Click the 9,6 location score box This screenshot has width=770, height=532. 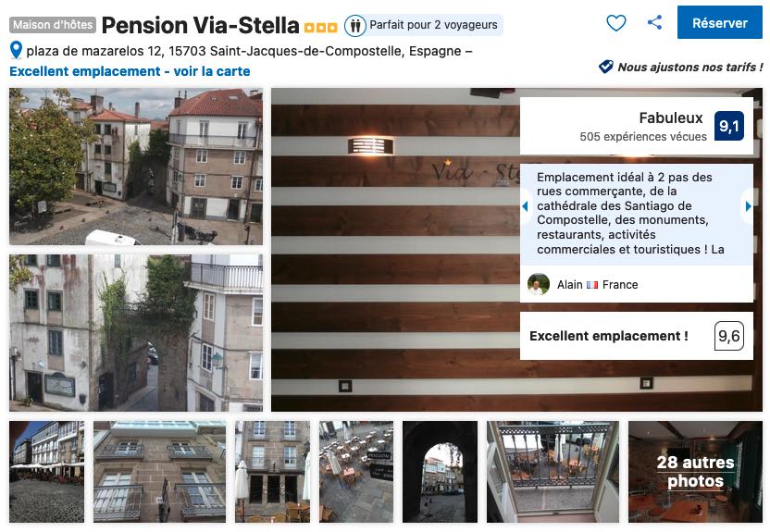tap(728, 336)
